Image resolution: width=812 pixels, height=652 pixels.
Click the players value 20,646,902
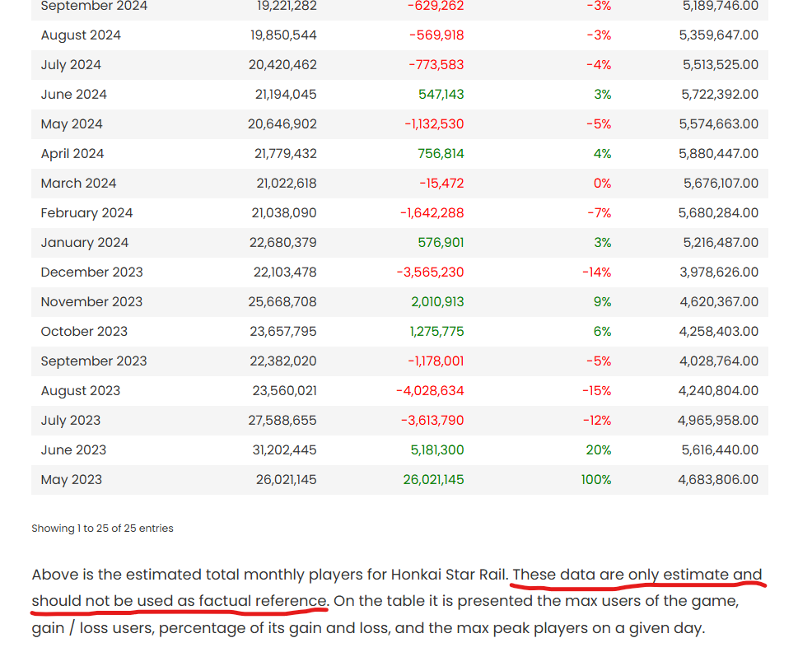click(282, 124)
